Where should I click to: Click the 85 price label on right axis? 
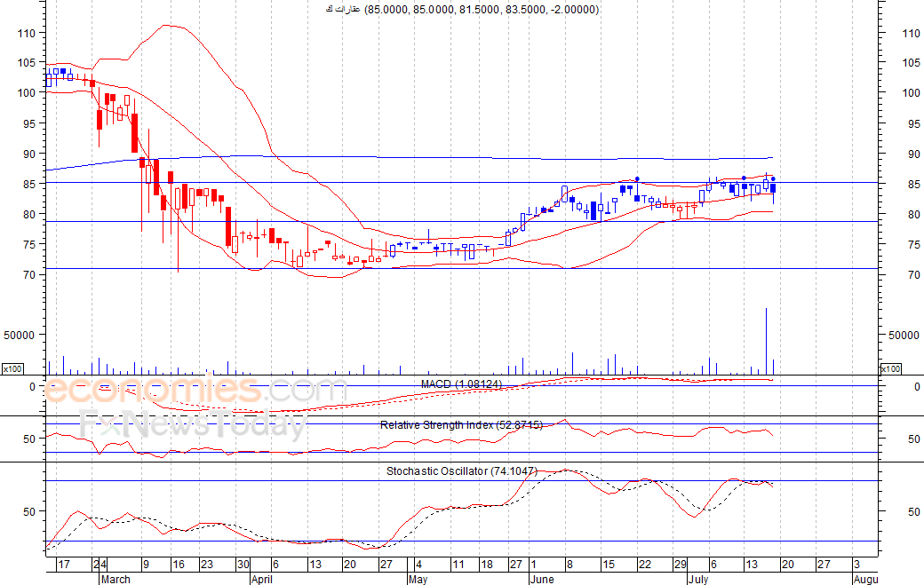[x=914, y=185]
